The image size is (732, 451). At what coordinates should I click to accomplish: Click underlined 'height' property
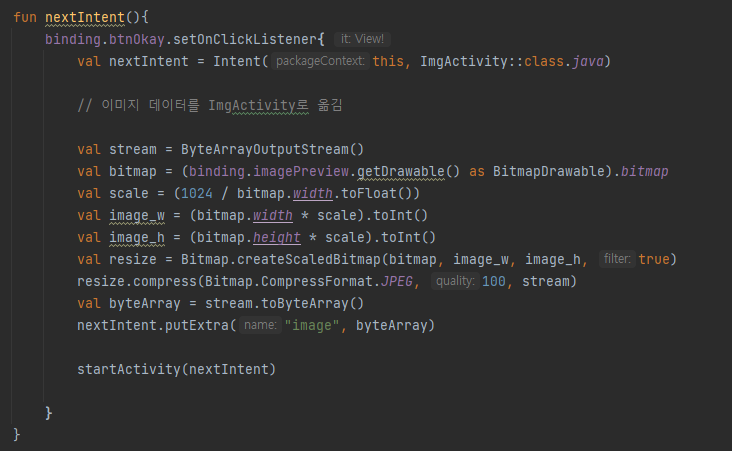click(276, 237)
